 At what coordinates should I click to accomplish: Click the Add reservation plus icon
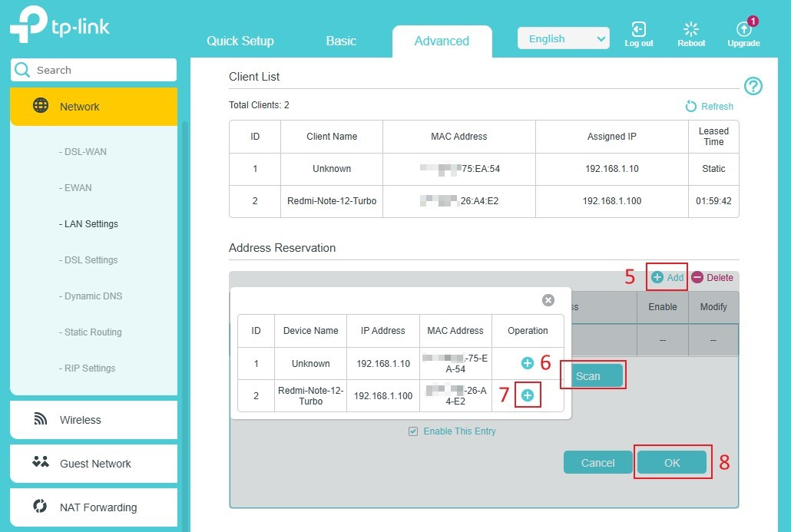point(657,278)
